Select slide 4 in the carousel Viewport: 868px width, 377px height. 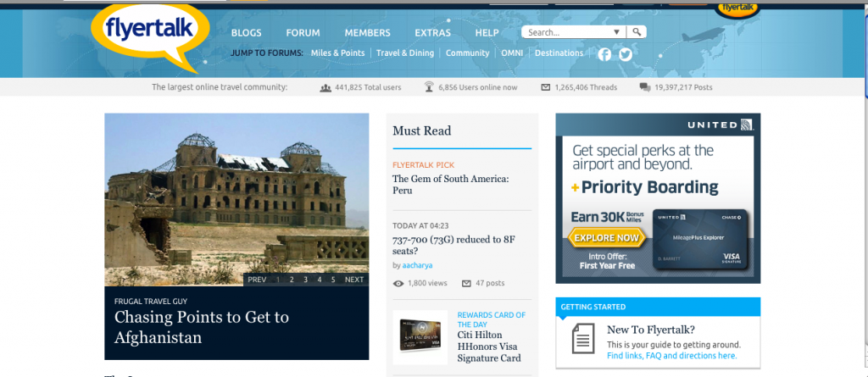[x=320, y=280]
